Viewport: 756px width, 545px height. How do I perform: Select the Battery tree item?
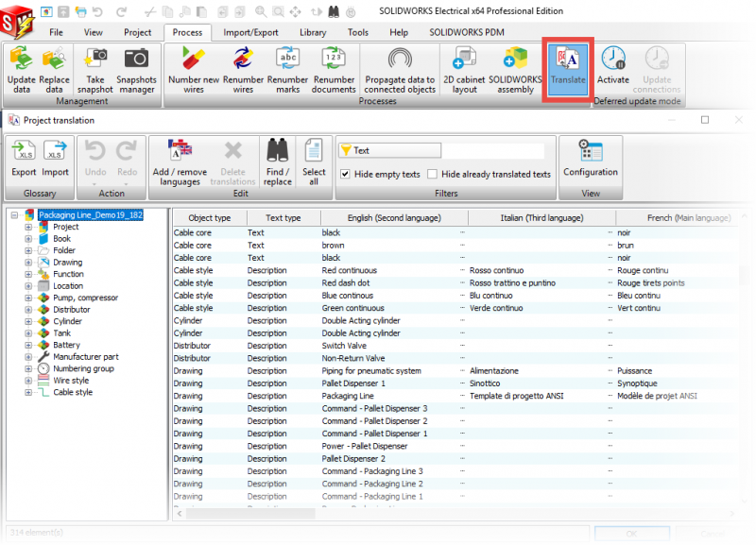66,345
